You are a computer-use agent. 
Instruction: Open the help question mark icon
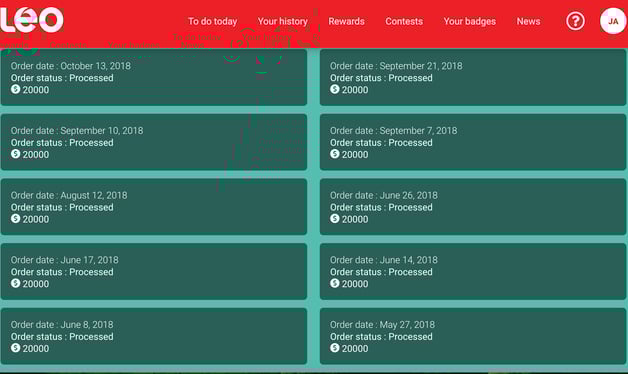[x=575, y=21]
